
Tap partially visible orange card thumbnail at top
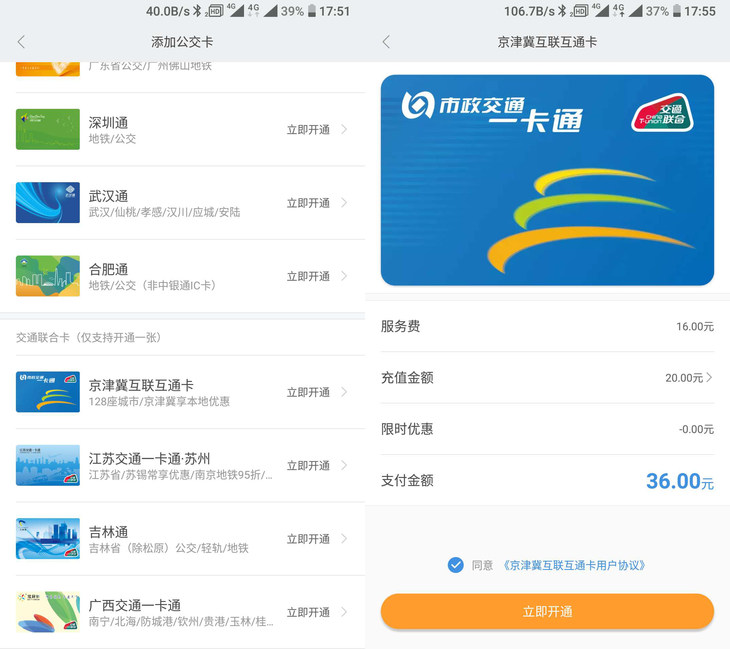[48, 69]
